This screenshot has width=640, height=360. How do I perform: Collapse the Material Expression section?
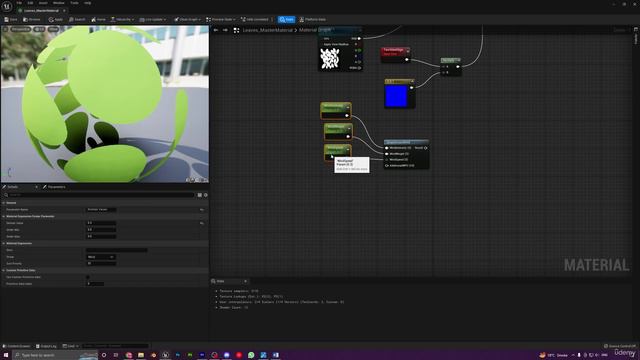4,243
